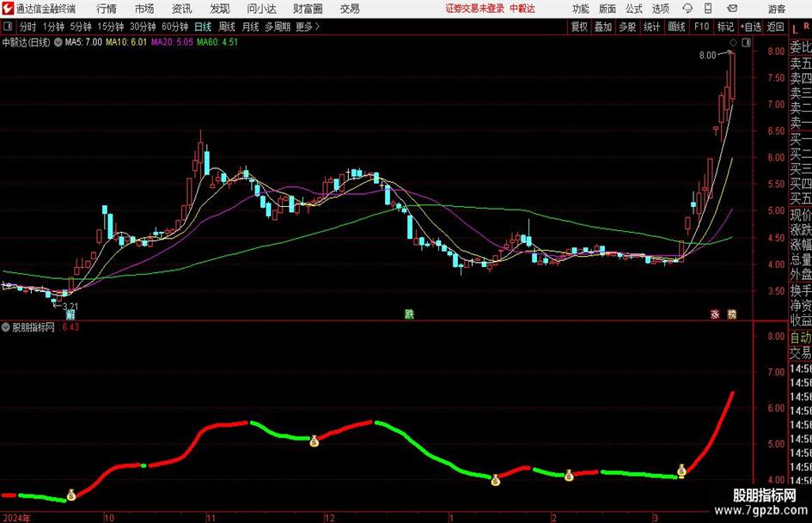
Task: Expand the 股朋指标网 indicator dropdown arrow
Action: click(x=6, y=327)
